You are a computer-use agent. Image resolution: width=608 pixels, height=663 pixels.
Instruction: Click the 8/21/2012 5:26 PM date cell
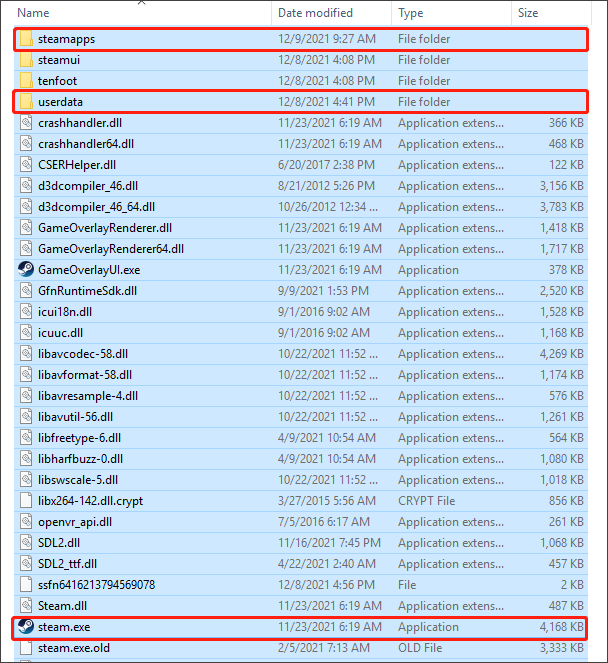tap(326, 186)
